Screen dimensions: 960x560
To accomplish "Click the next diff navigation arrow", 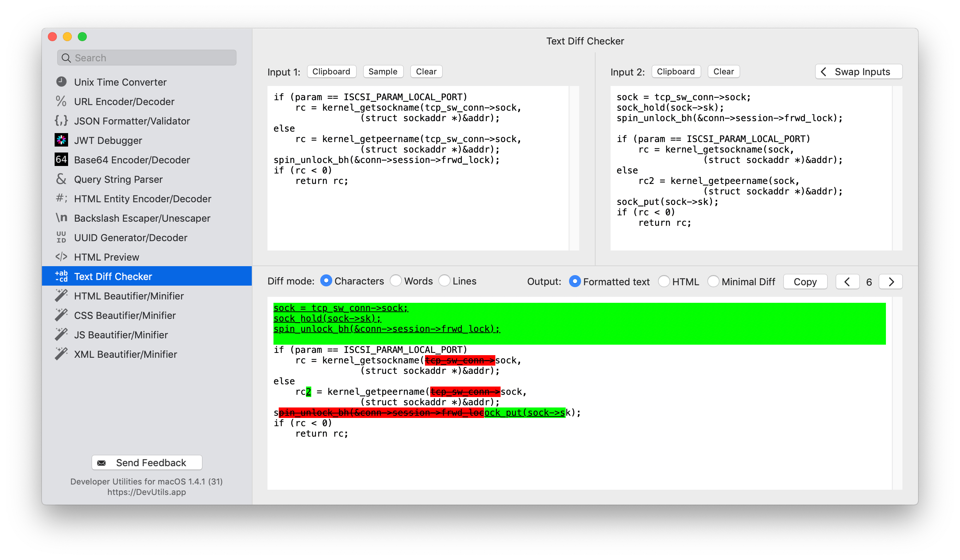I will 891,281.
